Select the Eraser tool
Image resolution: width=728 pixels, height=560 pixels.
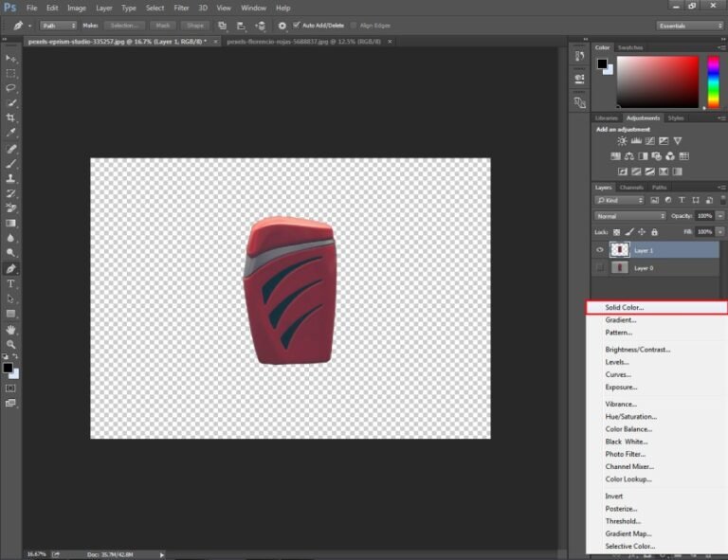coord(10,208)
